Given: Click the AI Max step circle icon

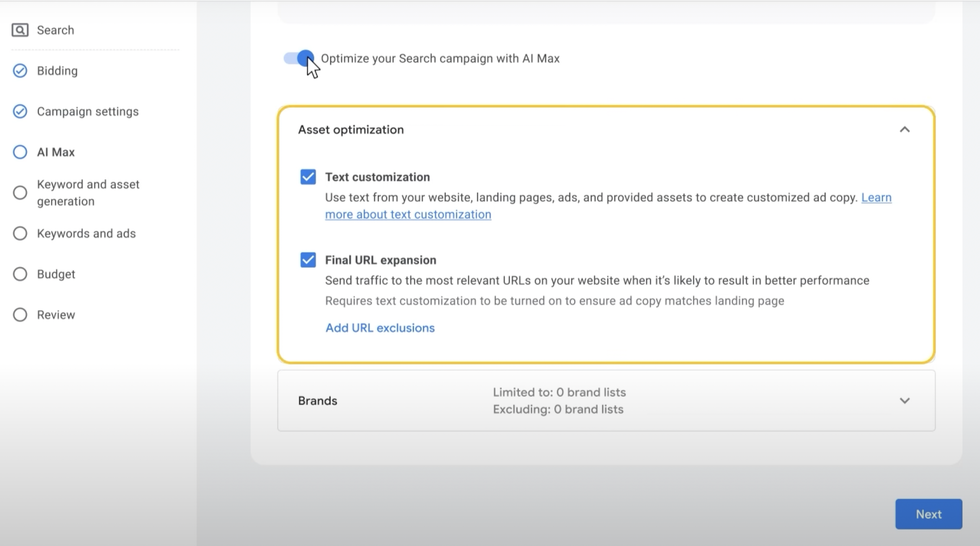Looking at the screenshot, I should 20,152.
